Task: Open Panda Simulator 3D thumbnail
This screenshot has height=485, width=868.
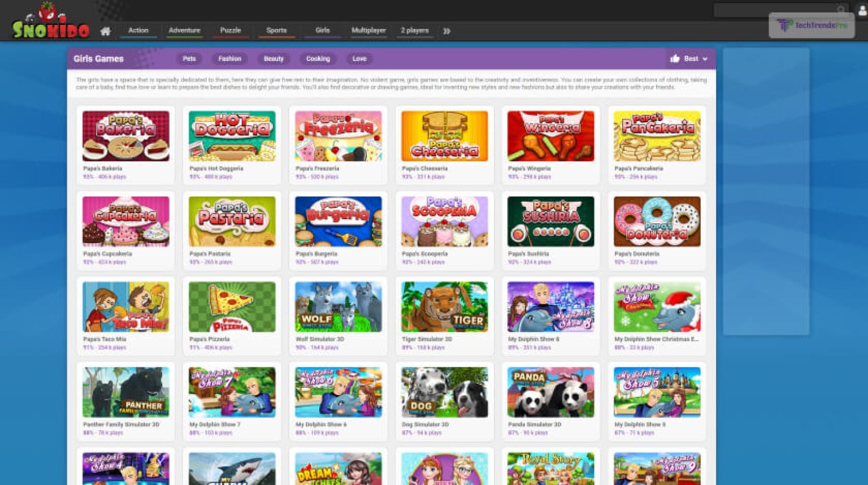Action: [x=550, y=392]
